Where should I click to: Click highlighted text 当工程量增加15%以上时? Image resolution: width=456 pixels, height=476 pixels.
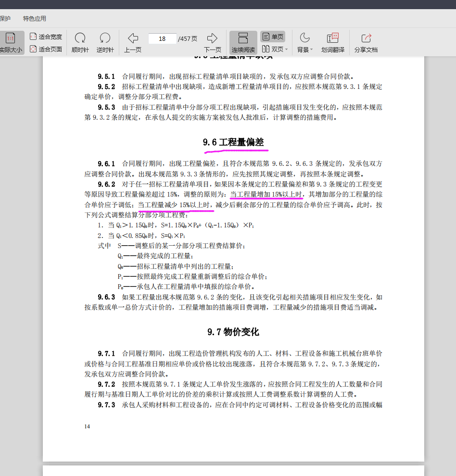click(266, 195)
